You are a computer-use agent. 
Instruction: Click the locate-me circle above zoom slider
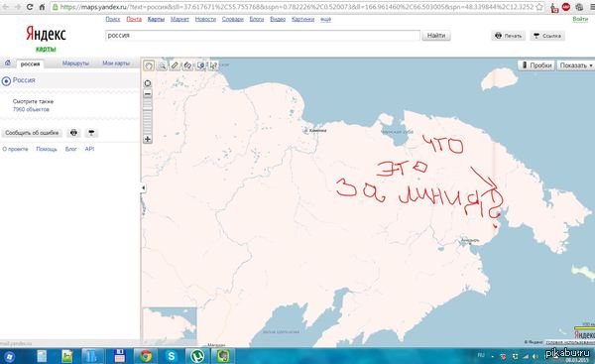(148, 83)
